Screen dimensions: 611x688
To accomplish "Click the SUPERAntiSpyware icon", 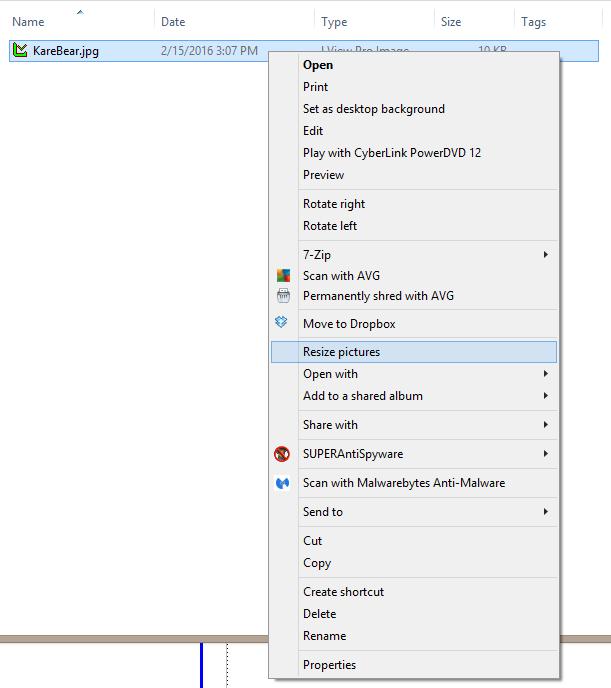I will (283, 454).
